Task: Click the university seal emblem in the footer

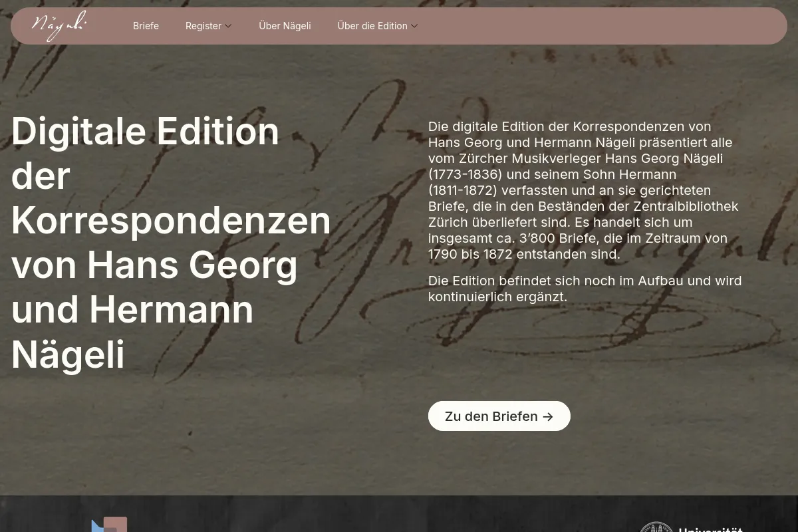Action: pyautogui.click(x=656, y=527)
